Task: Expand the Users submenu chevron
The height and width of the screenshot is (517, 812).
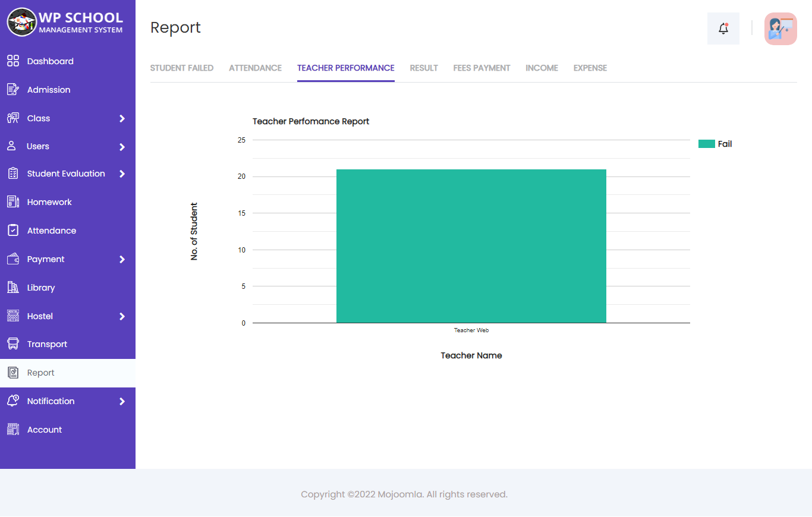Action: tap(122, 146)
